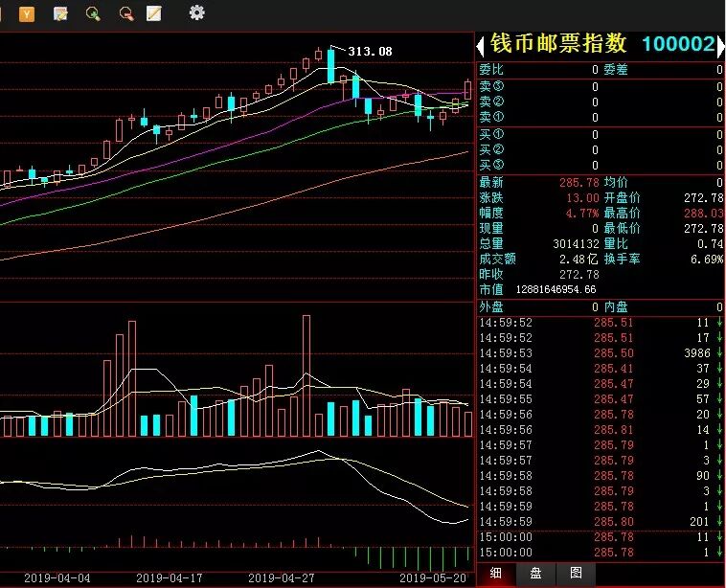Select the 涨跌 value 13.00
The width and height of the screenshot is (726, 588).
click(x=583, y=198)
